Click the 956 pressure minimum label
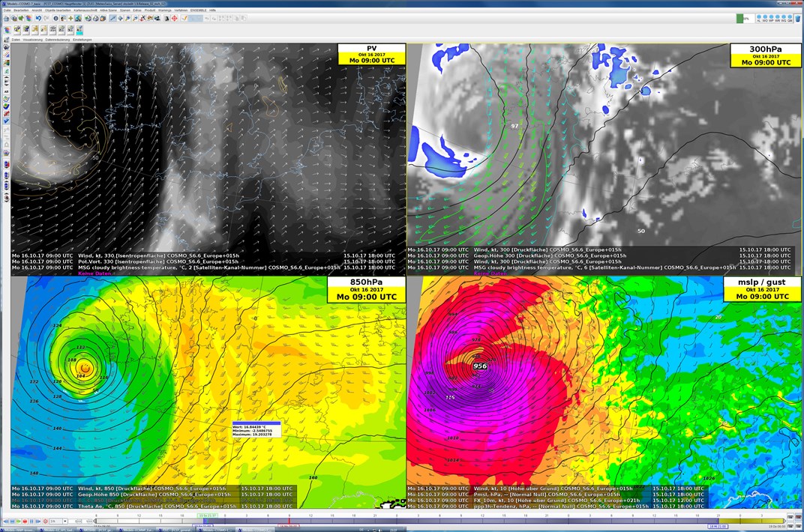 click(x=480, y=366)
